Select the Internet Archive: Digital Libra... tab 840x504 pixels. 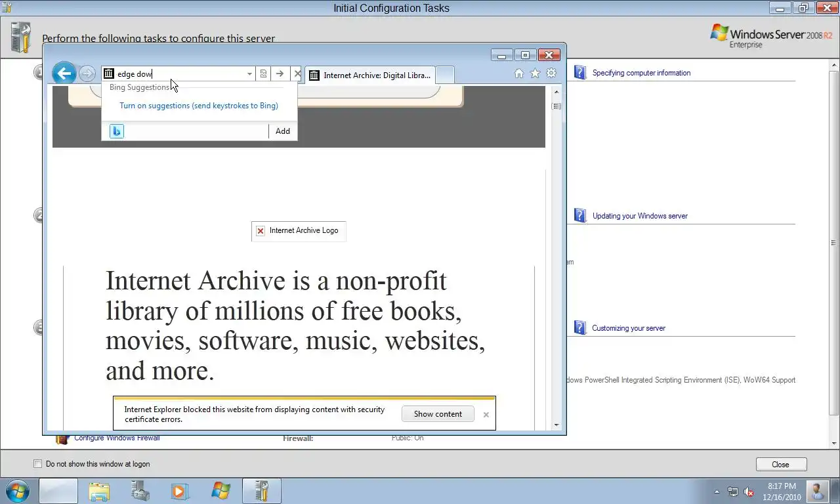[x=370, y=75]
